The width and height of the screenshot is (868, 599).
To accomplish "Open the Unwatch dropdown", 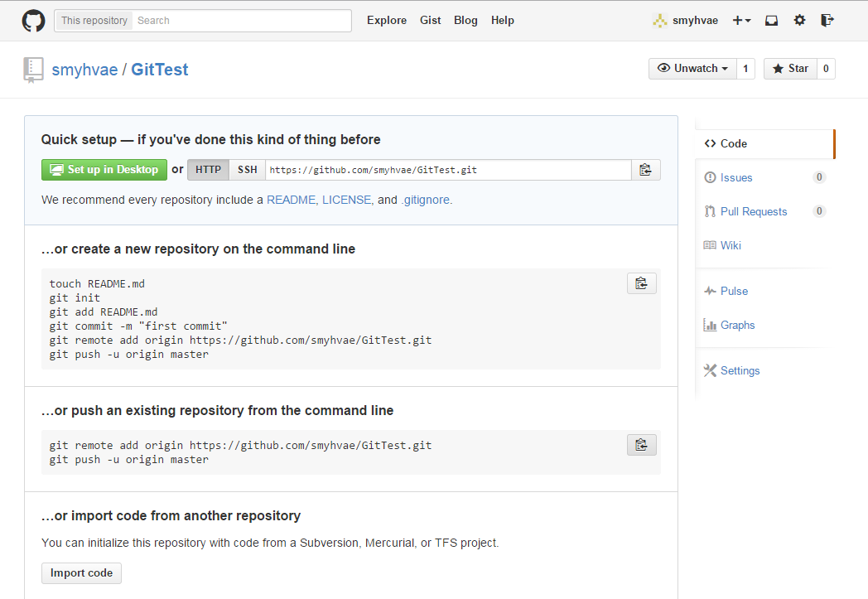I will coord(692,69).
